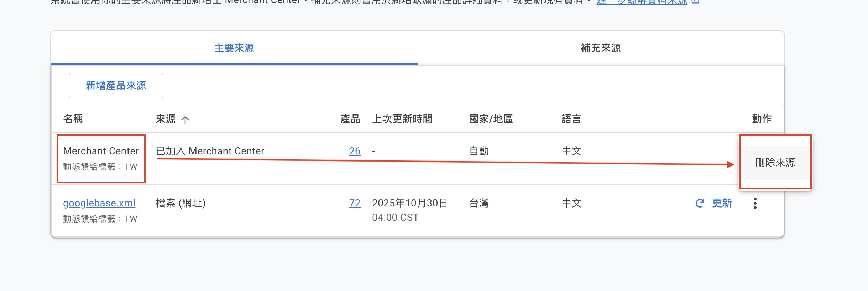Click the 上次更新時間 column header
The width and height of the screenshot is (868, 291).
(402, 119)
